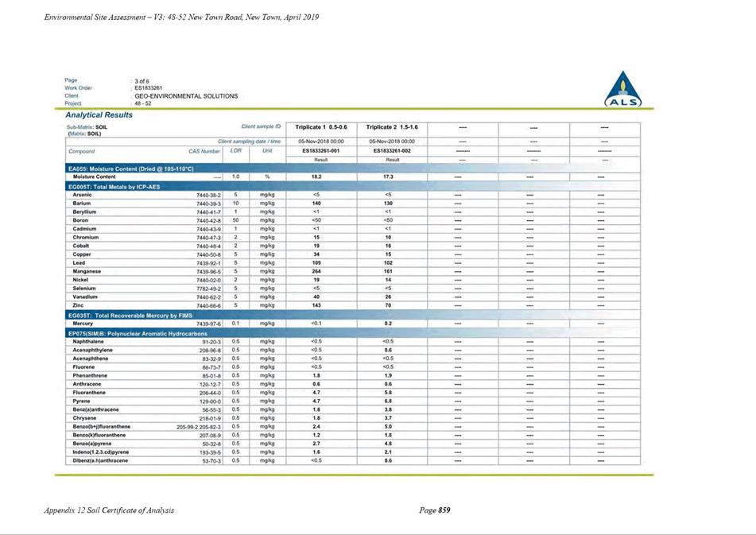Screen dimensions: 756x535
Task: Click the Lead result value 109
Action: click(316, 263)
